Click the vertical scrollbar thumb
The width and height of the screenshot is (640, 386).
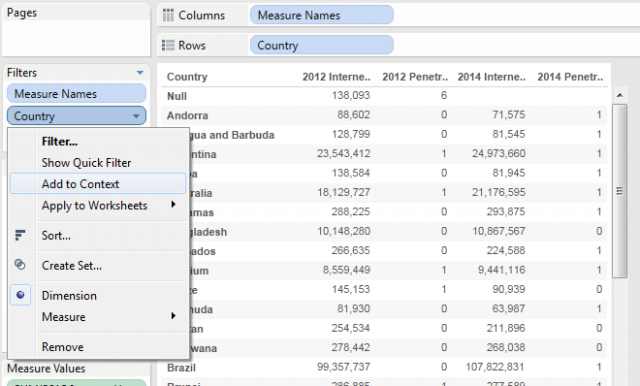point(620,191)
